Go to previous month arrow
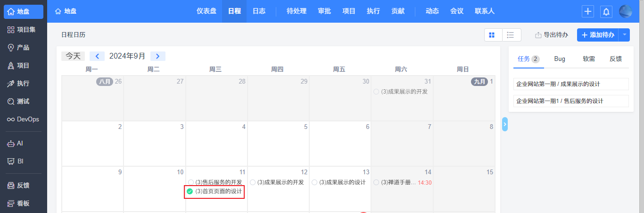Image resolution: width=644 pixels, height=213 pixels. click(97, 56)
